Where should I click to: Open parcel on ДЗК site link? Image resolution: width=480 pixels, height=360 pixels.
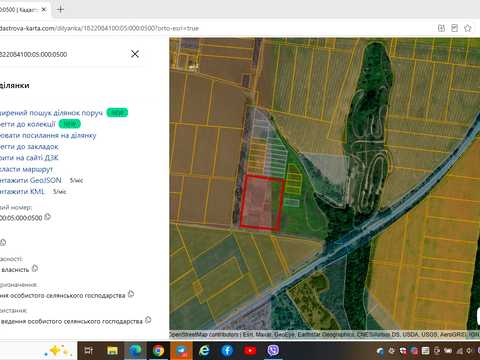pyautogui.click(x=29, y=158)
